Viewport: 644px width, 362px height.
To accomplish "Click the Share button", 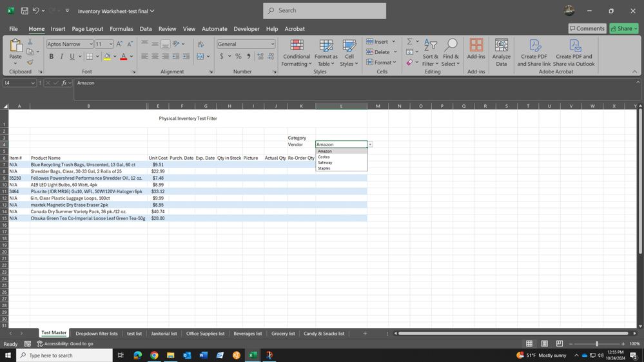I will point(624,28).
